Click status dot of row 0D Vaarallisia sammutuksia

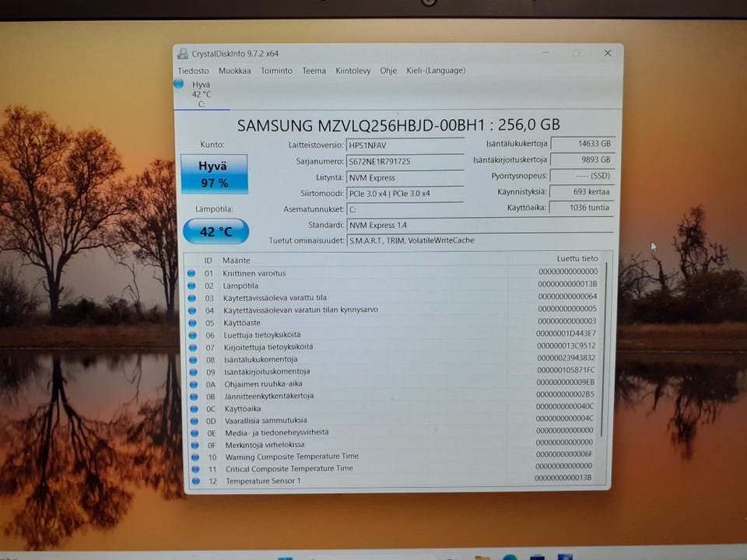(x=195, y=421)
